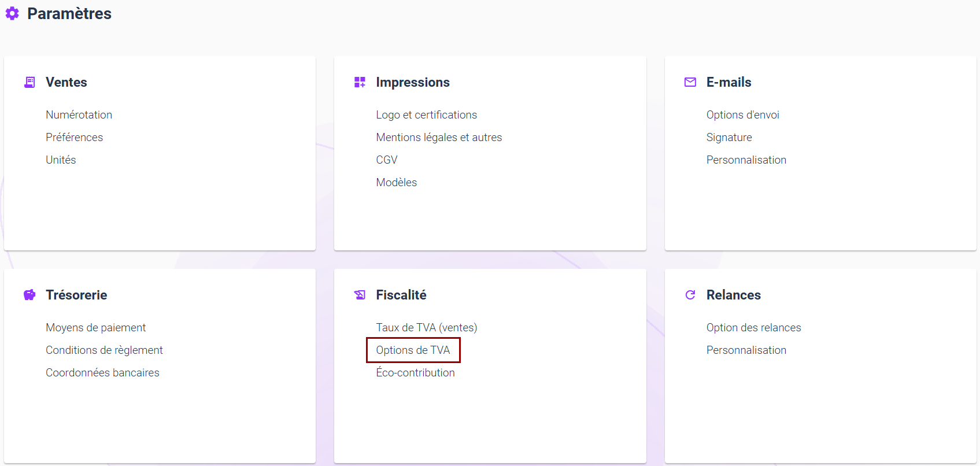
Task: Click the Paramètres gear icon
Action: (12, 13)
